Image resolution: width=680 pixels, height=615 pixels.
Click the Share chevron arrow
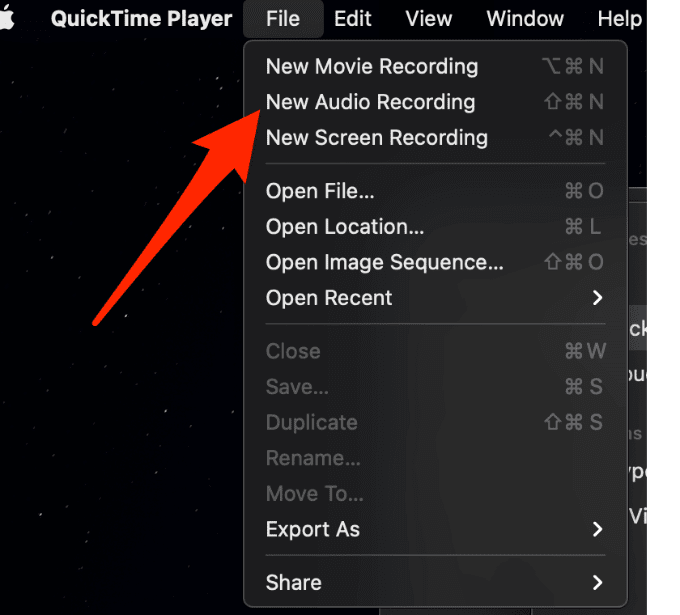point(597,582)
